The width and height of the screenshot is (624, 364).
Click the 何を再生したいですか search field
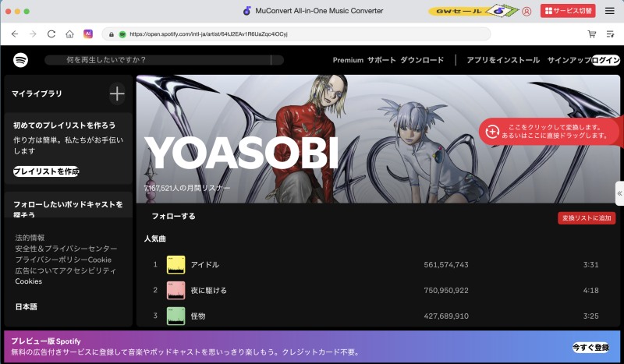pyautogui.click(x=164, y=60)
